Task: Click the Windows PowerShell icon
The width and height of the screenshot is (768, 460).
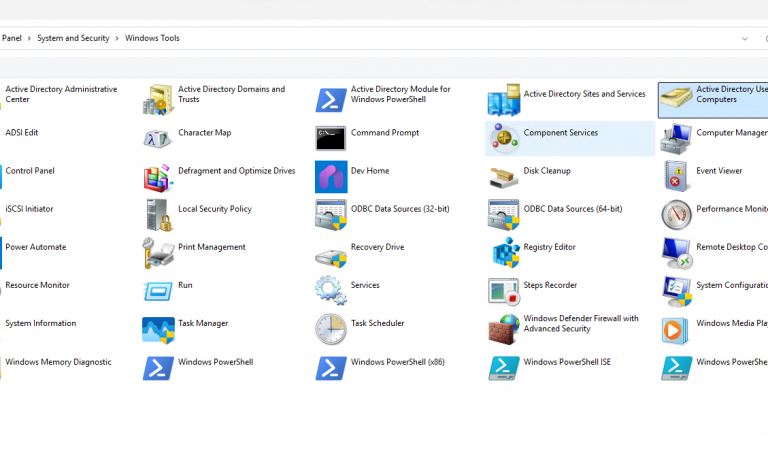Action: pos(158,368)
